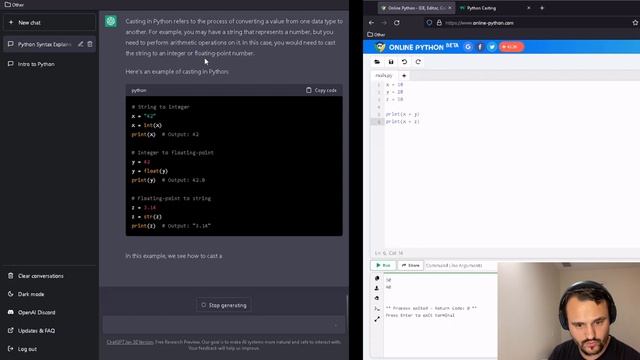
Task: Delete the Python Syntax conversation (trash icon)
Action: pyautogui.click(x=90, y=44)
